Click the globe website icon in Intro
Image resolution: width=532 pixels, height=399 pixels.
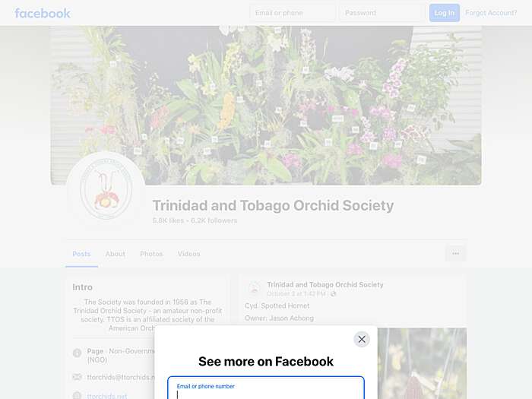[x=78, y=395]
